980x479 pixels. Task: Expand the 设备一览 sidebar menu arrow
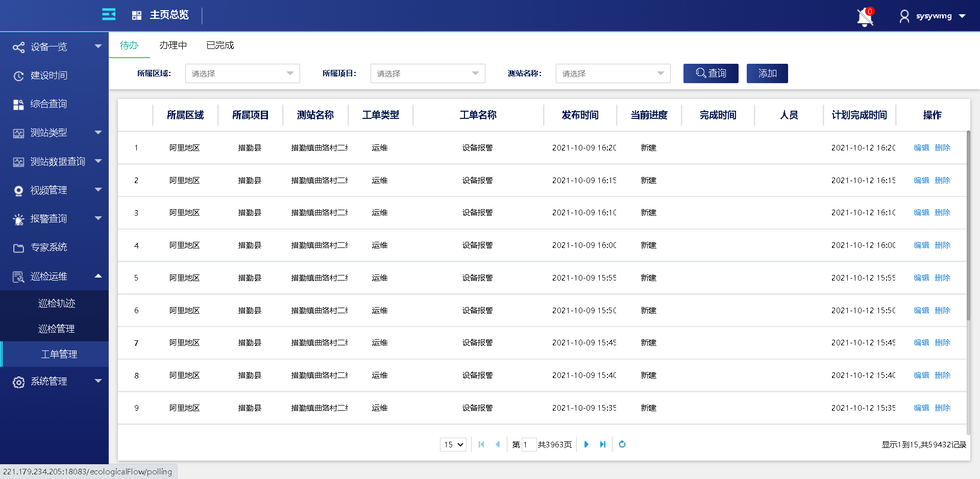tap(98, 46)
